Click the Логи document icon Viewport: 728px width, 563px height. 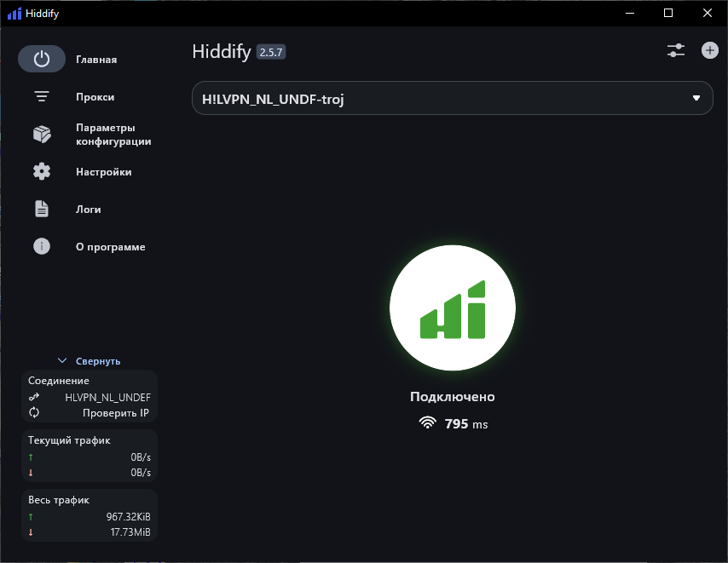tap(42, 209)
